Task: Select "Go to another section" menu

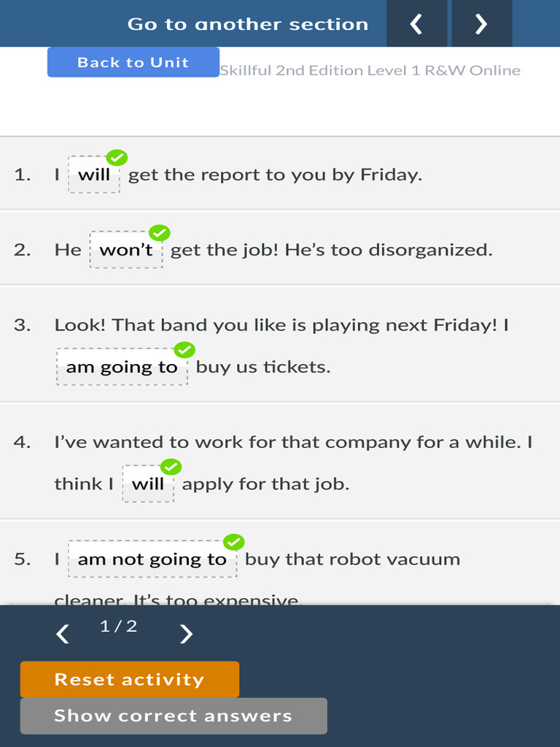Action: coord(248,24)
